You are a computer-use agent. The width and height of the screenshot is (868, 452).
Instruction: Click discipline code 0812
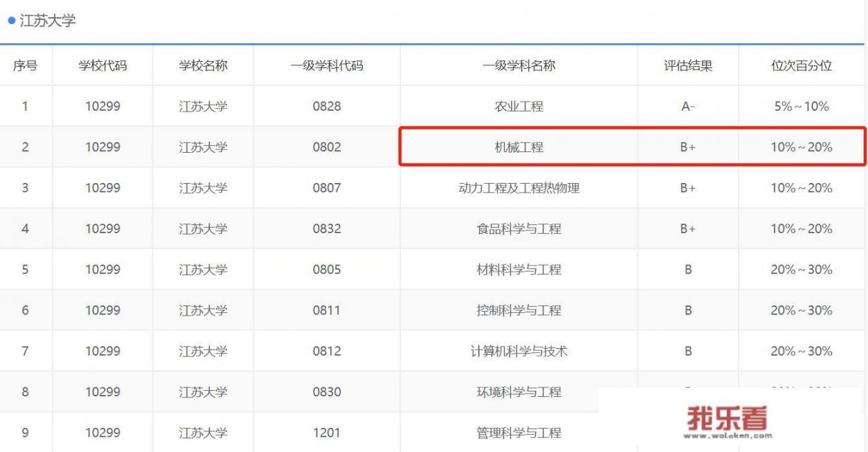pyautogui.click(x=327, y=351)
